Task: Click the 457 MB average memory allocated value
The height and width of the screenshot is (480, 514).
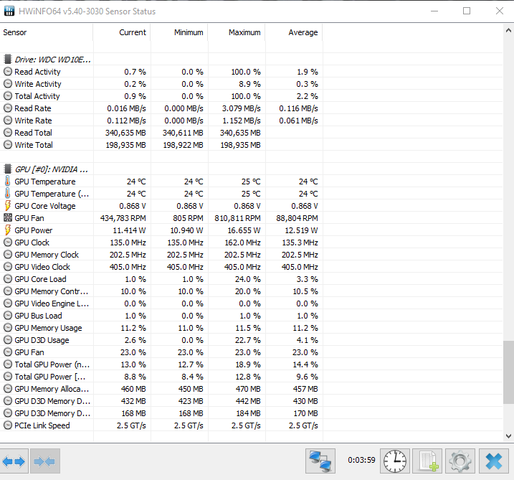Action: [x=305, y=389]
